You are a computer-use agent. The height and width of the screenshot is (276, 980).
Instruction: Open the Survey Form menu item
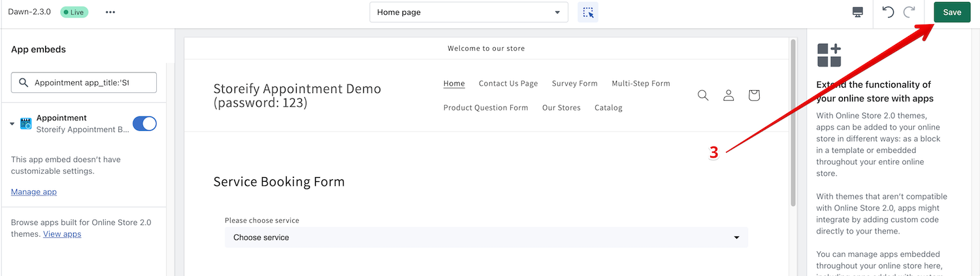574,83
